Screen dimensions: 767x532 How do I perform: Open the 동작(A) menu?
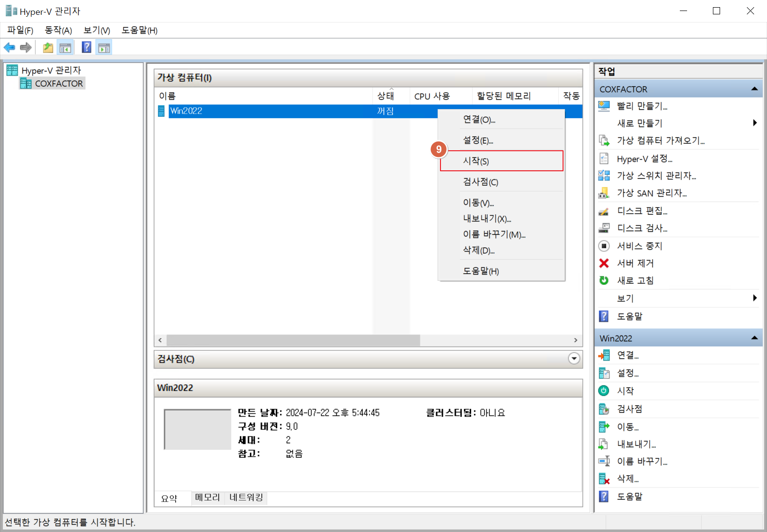[x=58, y=30]
